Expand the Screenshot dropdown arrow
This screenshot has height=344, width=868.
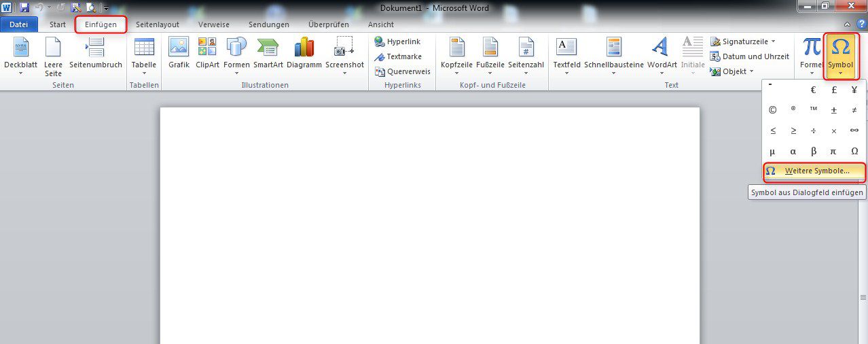(x=344, y=73)
